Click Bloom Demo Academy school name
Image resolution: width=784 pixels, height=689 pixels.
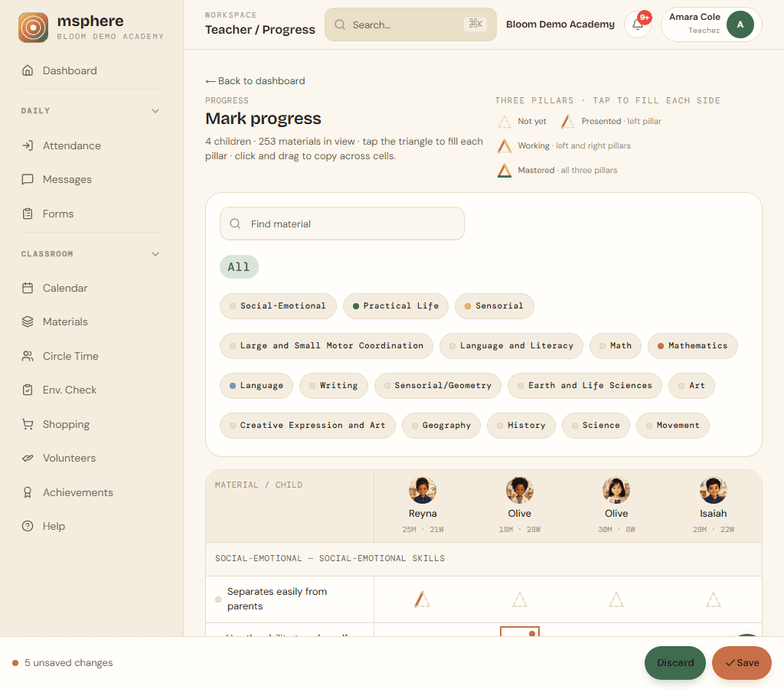560,24
